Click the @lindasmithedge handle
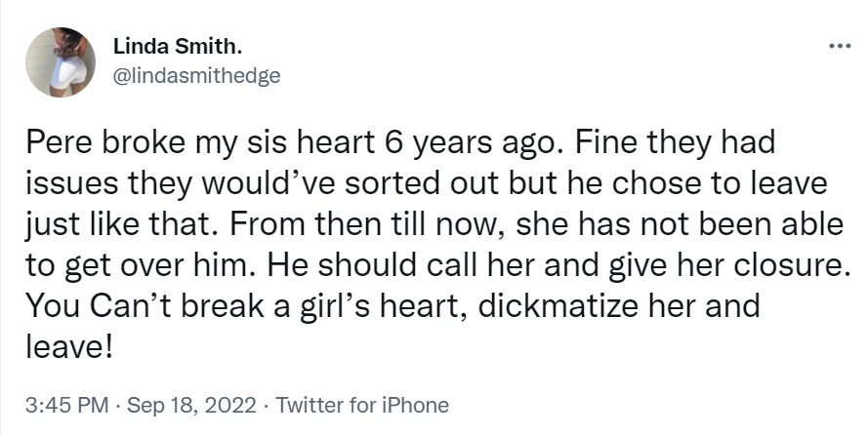 pos(197,76)
